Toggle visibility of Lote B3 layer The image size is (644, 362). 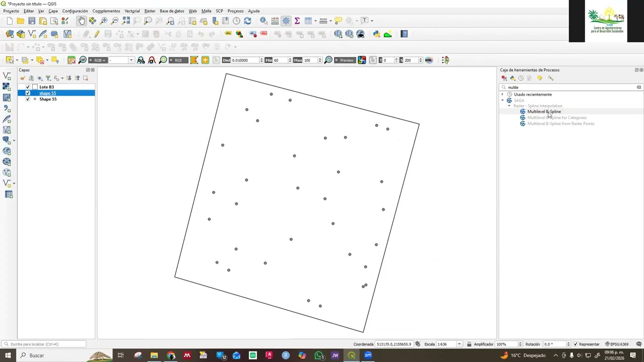click(x=28, y=87)
